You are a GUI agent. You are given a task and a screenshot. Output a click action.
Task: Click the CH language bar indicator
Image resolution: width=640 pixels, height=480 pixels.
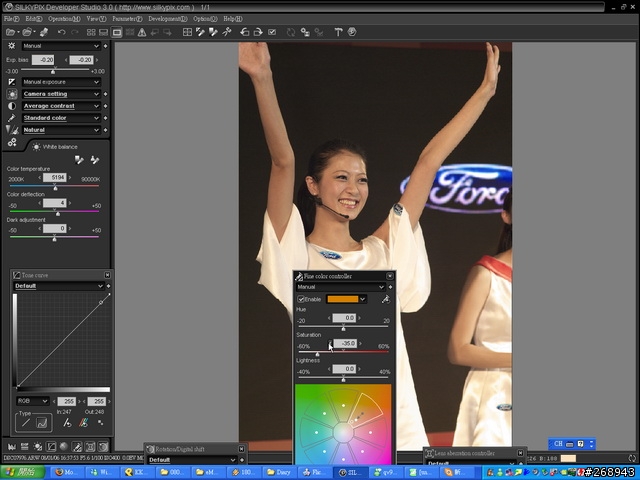[x=558, y=444]
